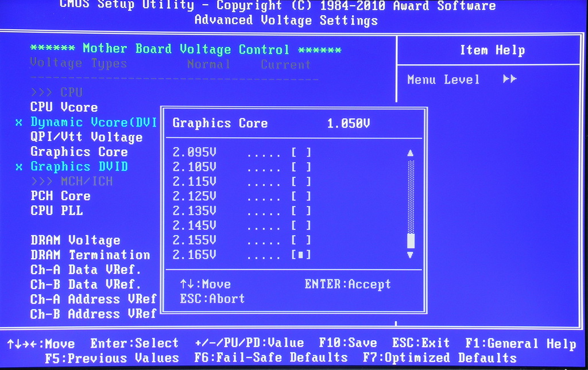Select the DRAM Voltage setting
Viewport: 588px width, 370px height.
tap(75, 240)
